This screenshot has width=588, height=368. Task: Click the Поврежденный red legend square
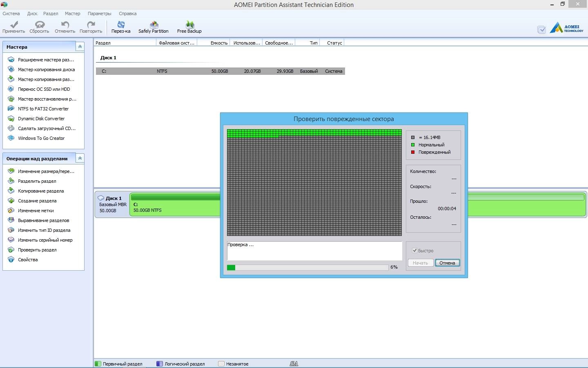(413, 152)
